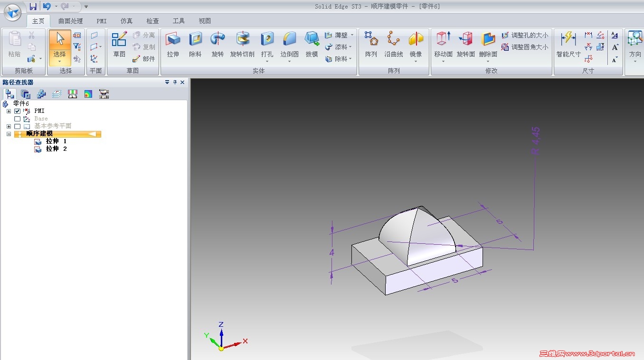Select the 拉伸 extrude tool
This screenshot has width=644, height=360.
(173, 46)
